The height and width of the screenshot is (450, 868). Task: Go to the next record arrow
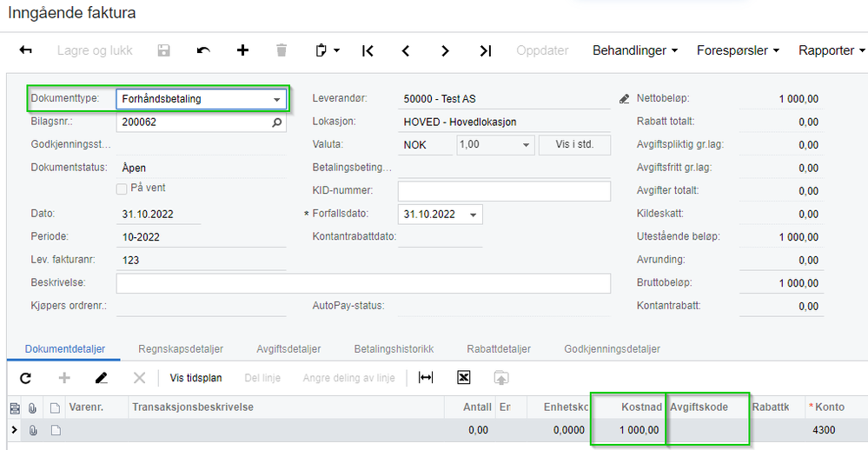[x=445, y=51]
